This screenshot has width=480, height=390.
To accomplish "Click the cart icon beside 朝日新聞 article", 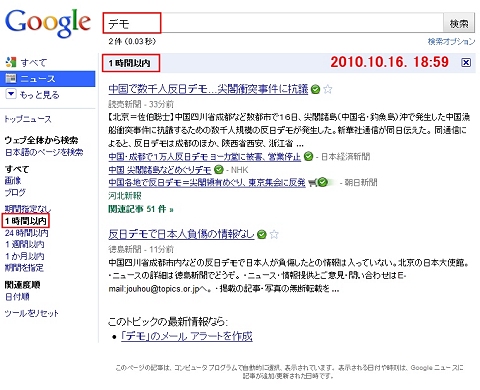I will point(312,183).
